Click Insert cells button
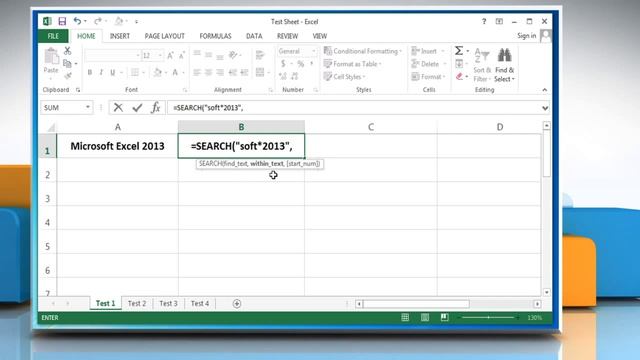Viewport: 640px width, 360px height. point(429,51)
